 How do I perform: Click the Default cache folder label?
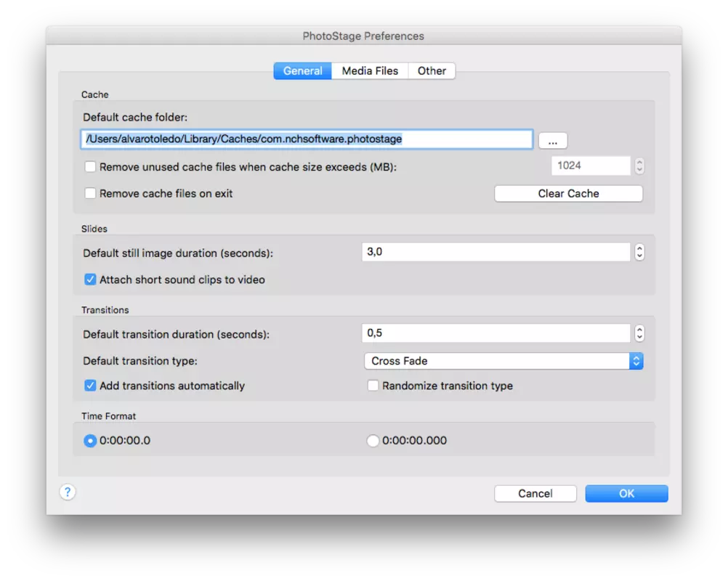pos(135,118)
